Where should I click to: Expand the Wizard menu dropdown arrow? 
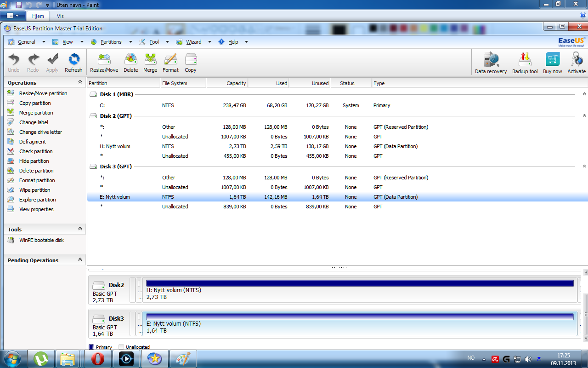[209, 42]
